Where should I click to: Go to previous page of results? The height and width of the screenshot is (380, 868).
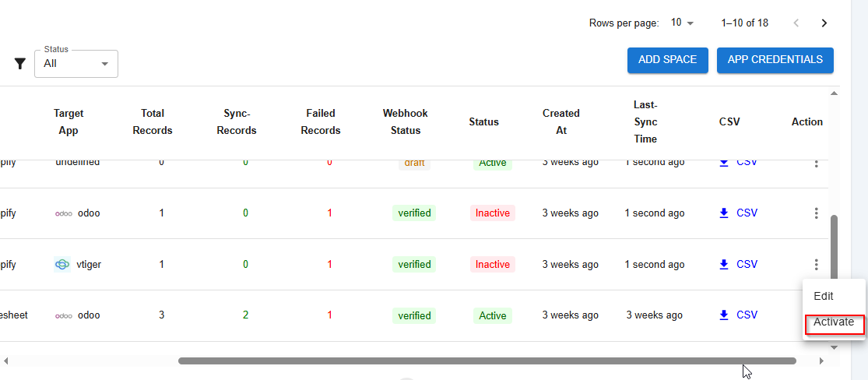(x=796, y=23)
